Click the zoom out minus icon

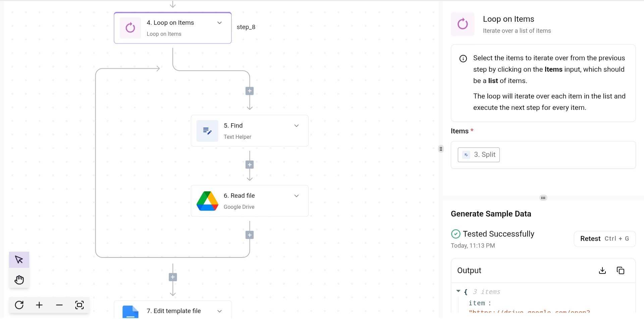pyautogui.click(x=59, y=305)
